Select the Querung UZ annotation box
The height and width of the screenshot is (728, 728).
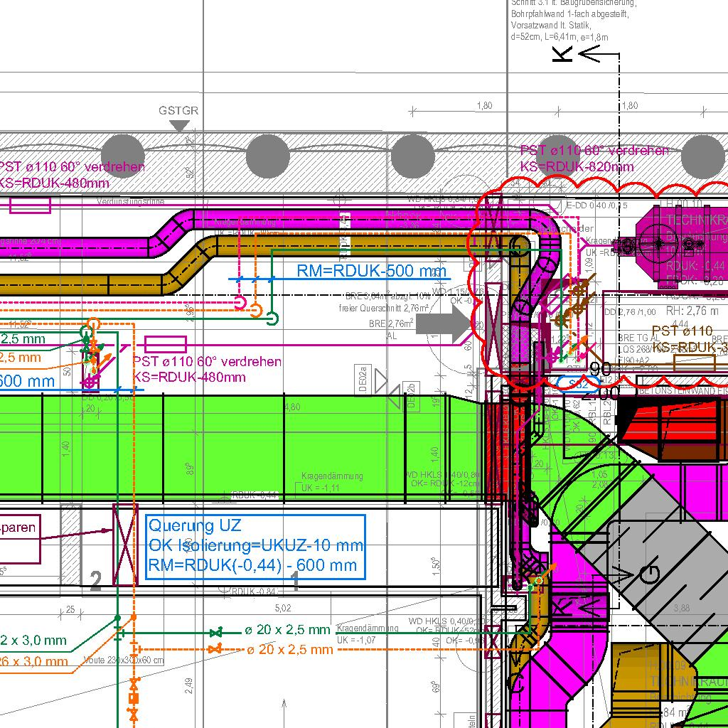click(256, 546)
